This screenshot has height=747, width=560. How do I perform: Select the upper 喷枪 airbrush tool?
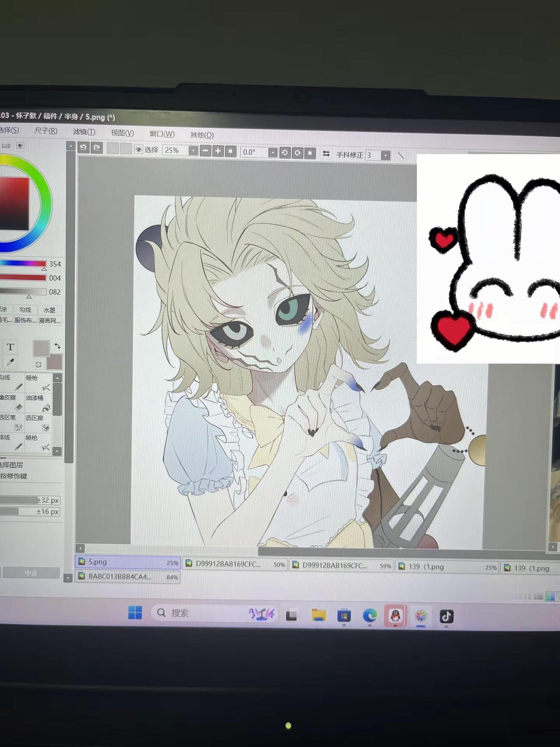tap(38, 383)
